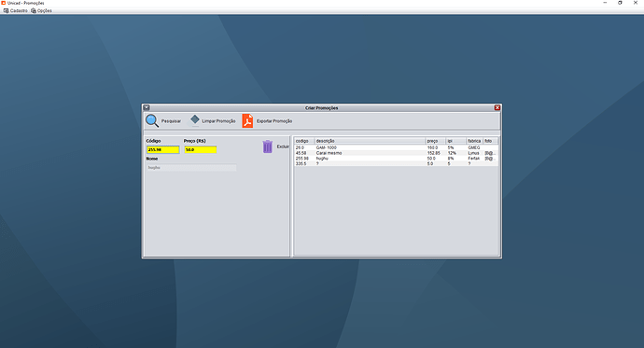Click the disabled Nome field
The width and height of the screenshot is (644, 348).
click(x=191, y=167)
